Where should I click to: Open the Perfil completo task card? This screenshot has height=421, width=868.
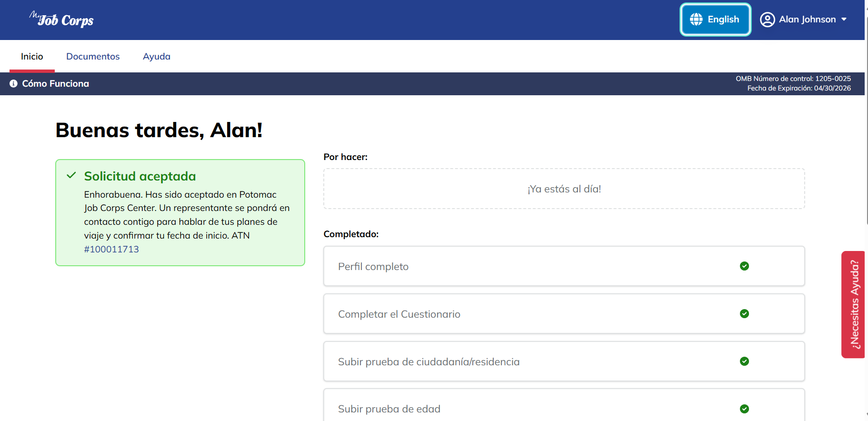click(564, 266)
